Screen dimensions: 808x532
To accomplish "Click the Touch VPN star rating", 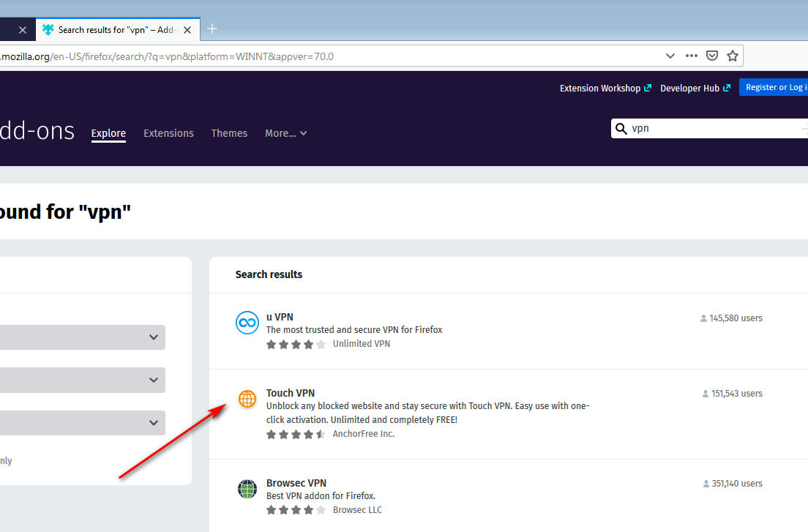I will tap(296, 434).
